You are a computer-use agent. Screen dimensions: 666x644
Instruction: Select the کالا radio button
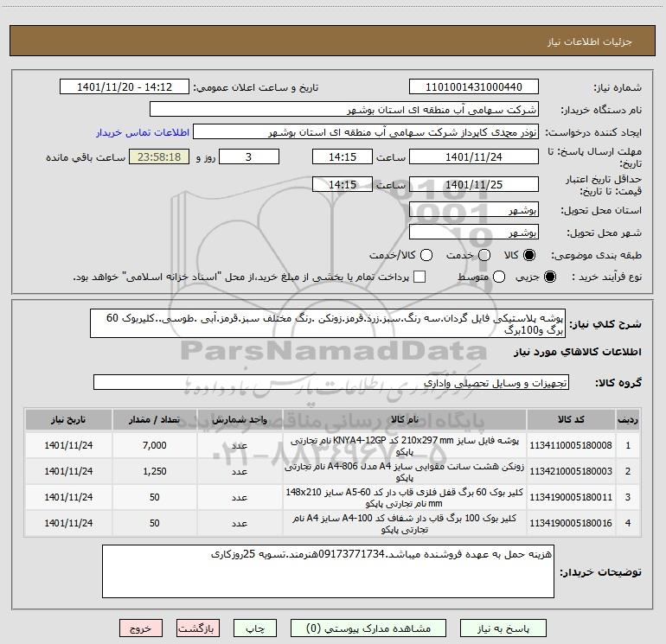click(529, 255)
